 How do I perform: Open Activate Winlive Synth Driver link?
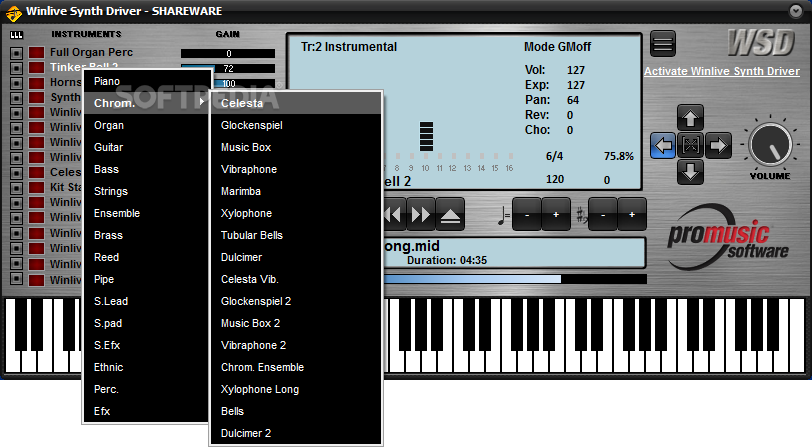point(722,71)
